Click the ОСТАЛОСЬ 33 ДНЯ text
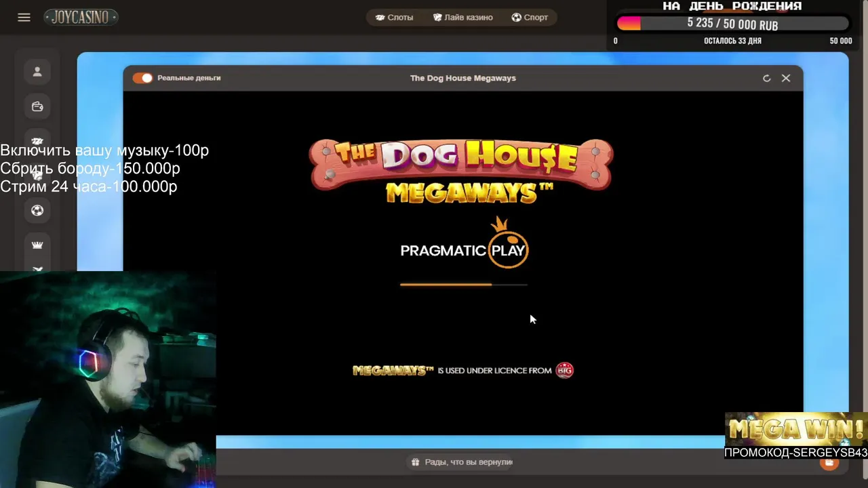Screen dimensions: 868x488 [x=732, y=41]
